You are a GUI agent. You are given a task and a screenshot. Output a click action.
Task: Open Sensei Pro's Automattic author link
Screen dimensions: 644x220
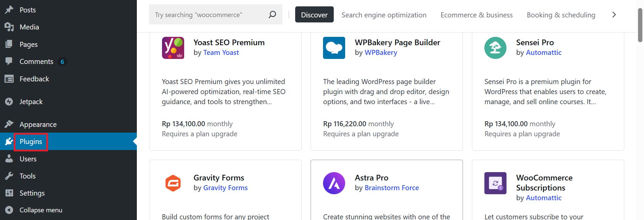pyautogui.click(x=544, y=53)
